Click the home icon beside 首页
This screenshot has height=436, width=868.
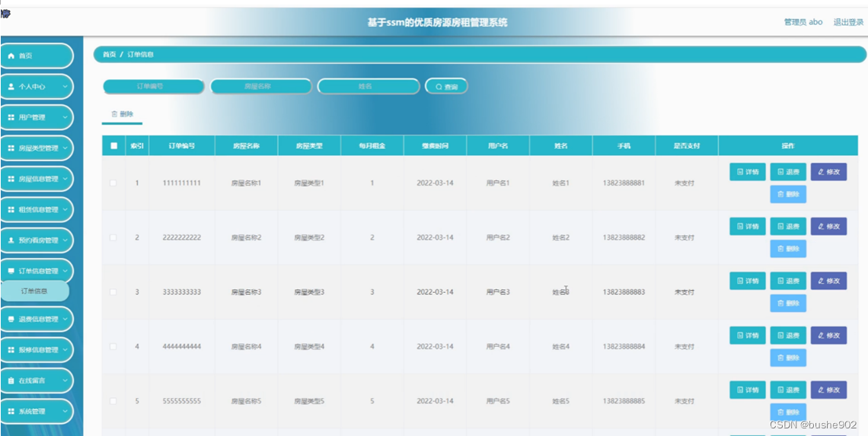pos(11,56)
